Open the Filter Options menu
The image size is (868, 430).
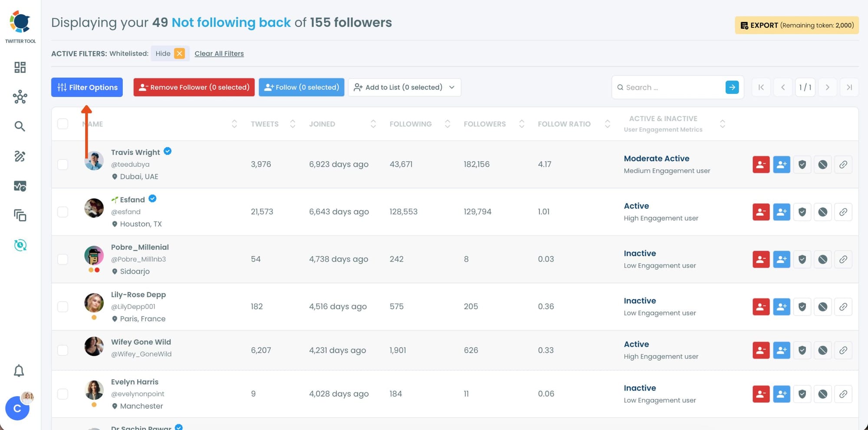pyautogui.click(x=86, y=87)
